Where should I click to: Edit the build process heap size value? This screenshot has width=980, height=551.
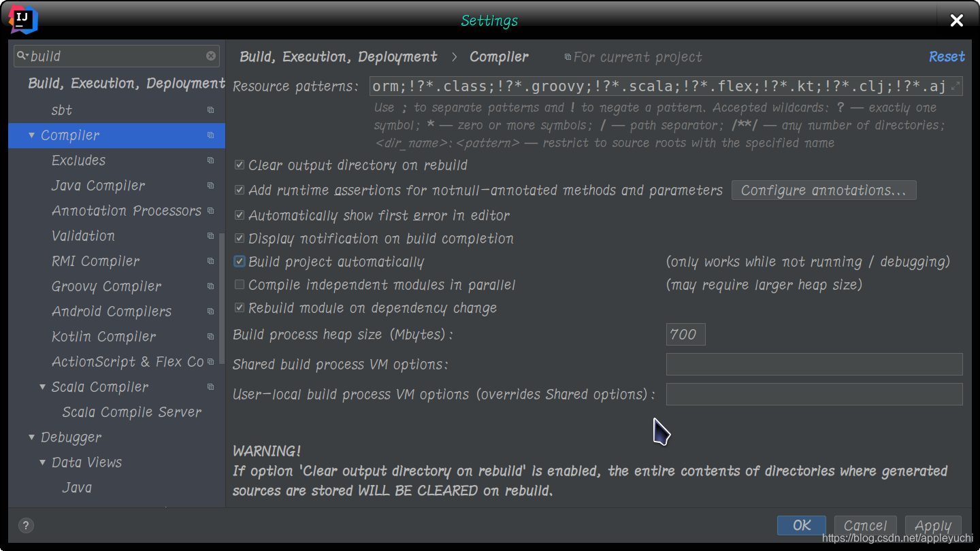tap(685, 334)
